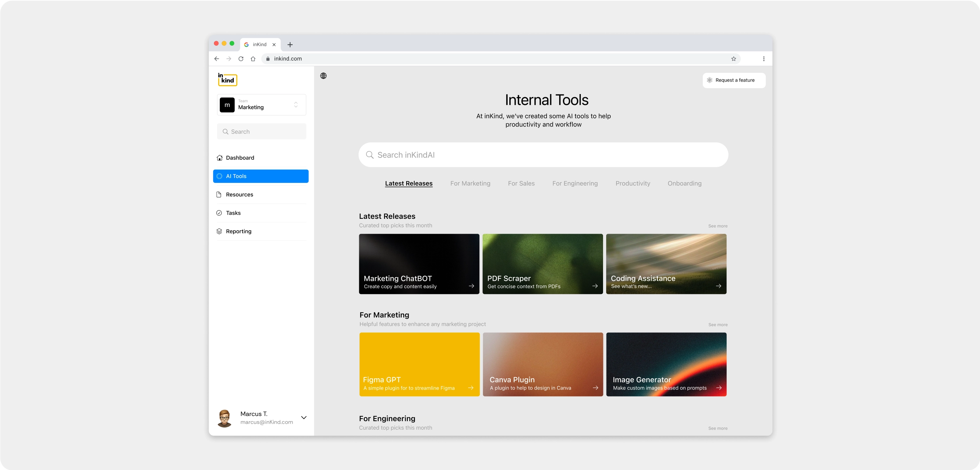Click the arrow on Marketing ChatBOT card
The width and height of the screenshot is (980, 470).
[x=471, y=286]
